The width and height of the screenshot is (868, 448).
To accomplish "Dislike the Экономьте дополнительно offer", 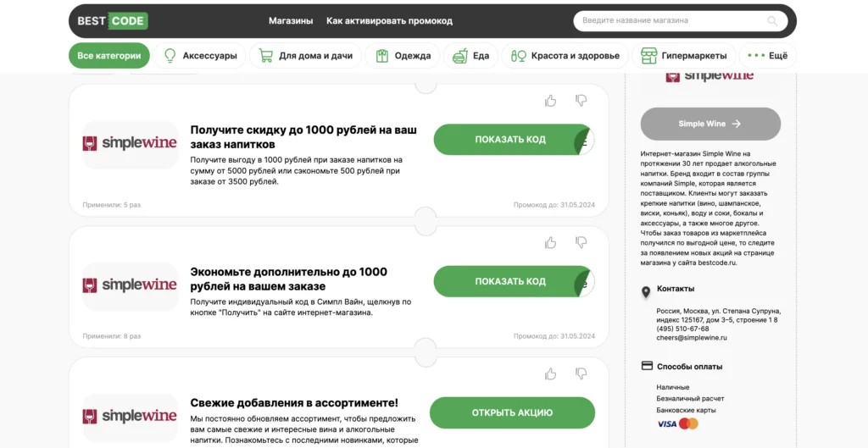I will click(x=581, y=242).
